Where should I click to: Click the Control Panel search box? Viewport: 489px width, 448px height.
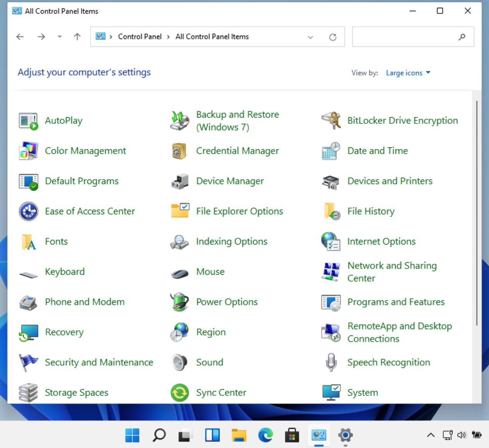(405, 37)
